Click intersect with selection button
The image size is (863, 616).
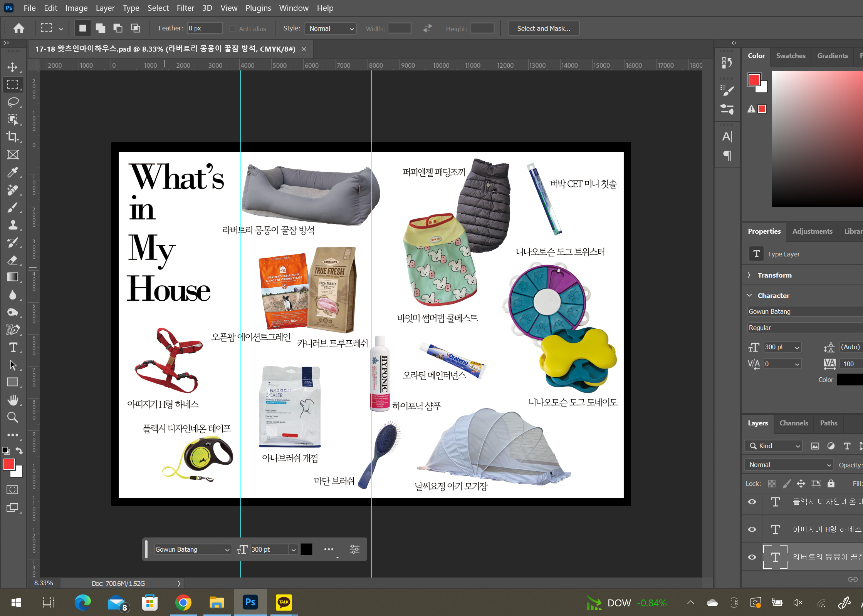pos(135,28)
